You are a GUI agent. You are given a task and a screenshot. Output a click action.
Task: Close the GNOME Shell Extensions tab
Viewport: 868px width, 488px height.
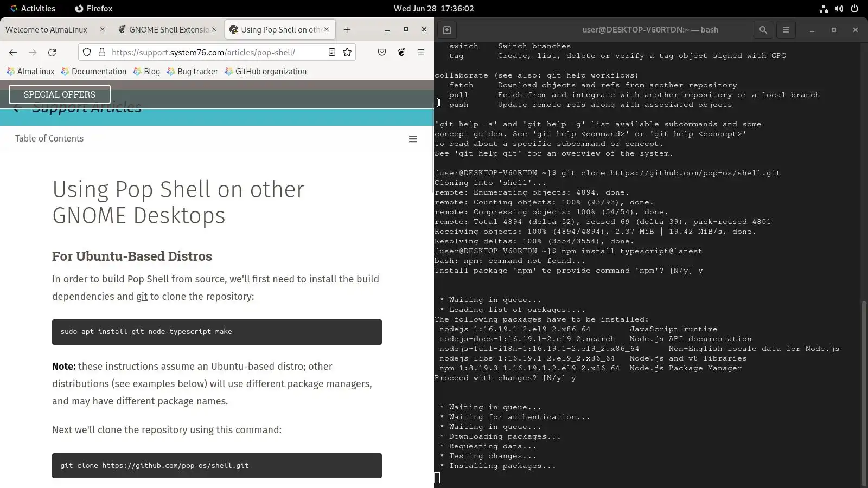214,29
